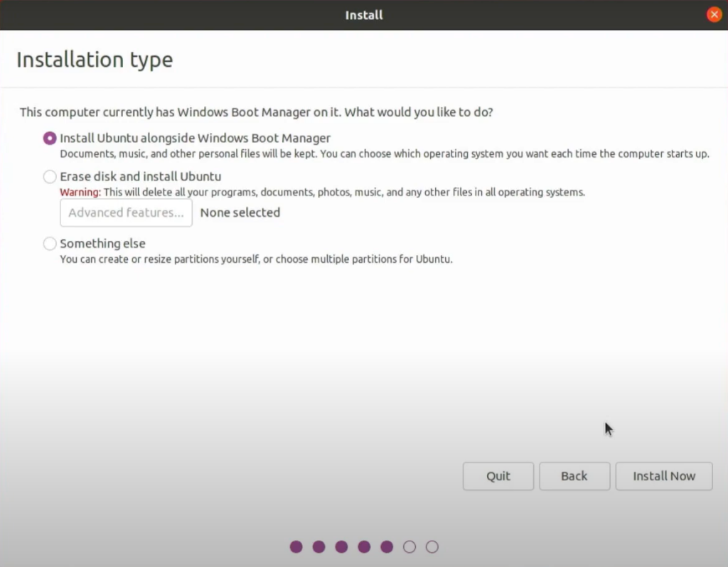
Task: Click the 'Install' title bar text
Action: tap(364, 16)
